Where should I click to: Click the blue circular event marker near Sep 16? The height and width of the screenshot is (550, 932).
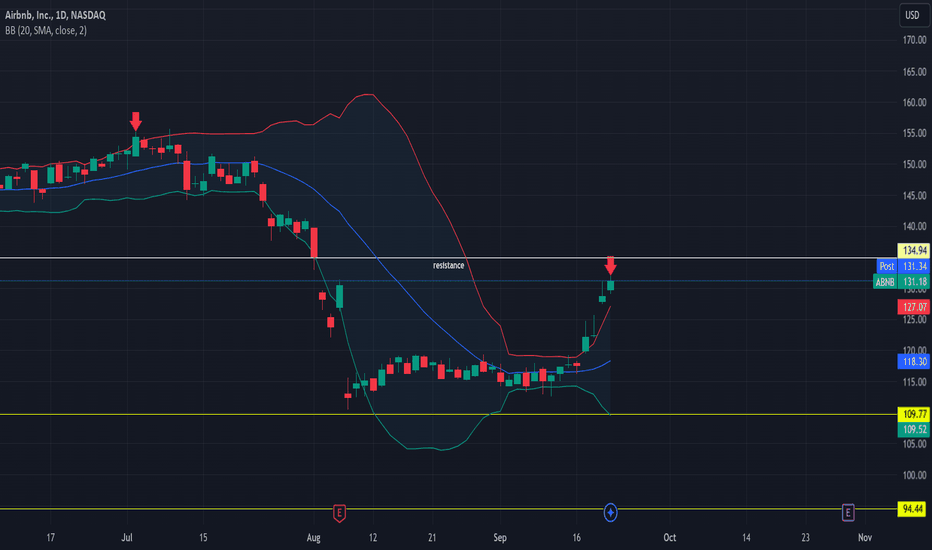610,513
